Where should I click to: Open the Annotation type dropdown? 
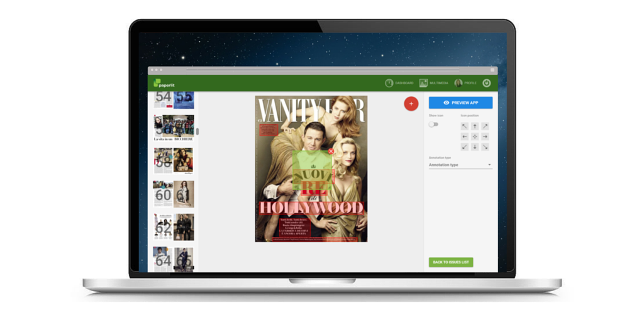(460, 165)
